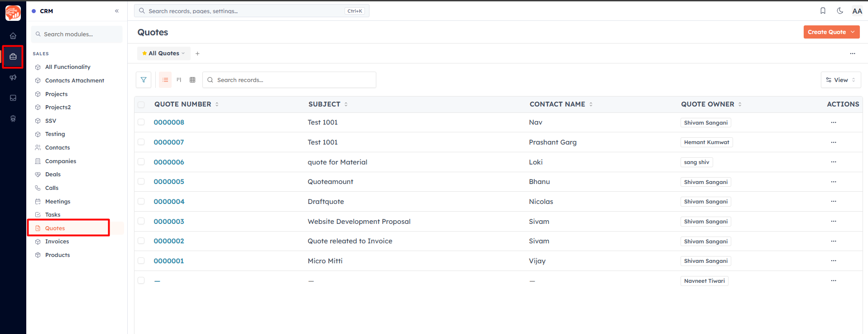Open actions menu for Navneet Tiwari row

(x=834, y=281)
